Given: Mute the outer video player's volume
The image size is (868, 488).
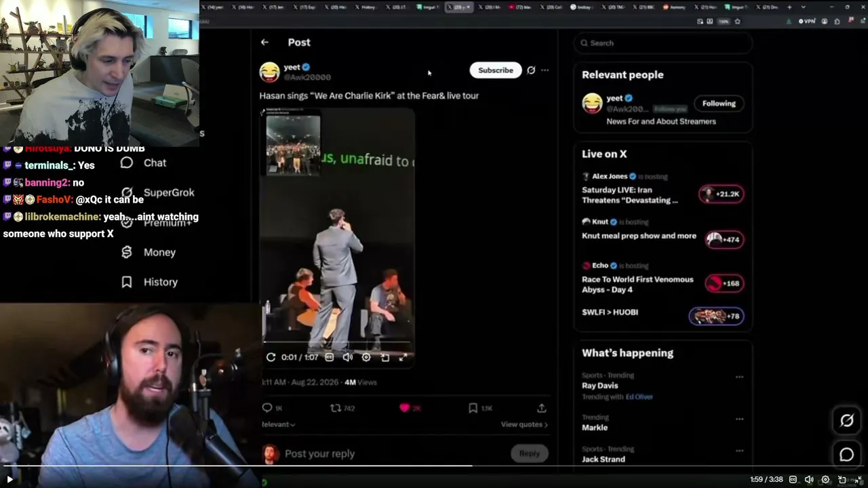Looking at the screenshot, I should pos(809,479).
